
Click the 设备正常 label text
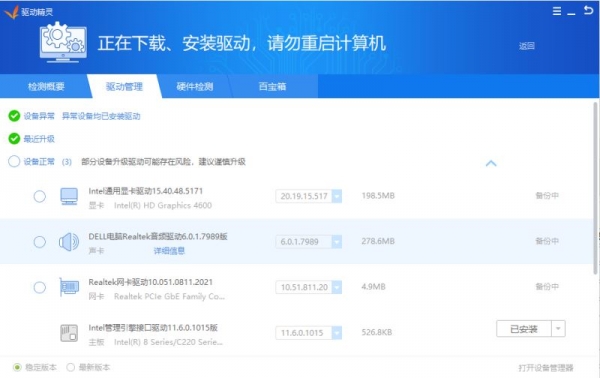[x=39, y=161]
